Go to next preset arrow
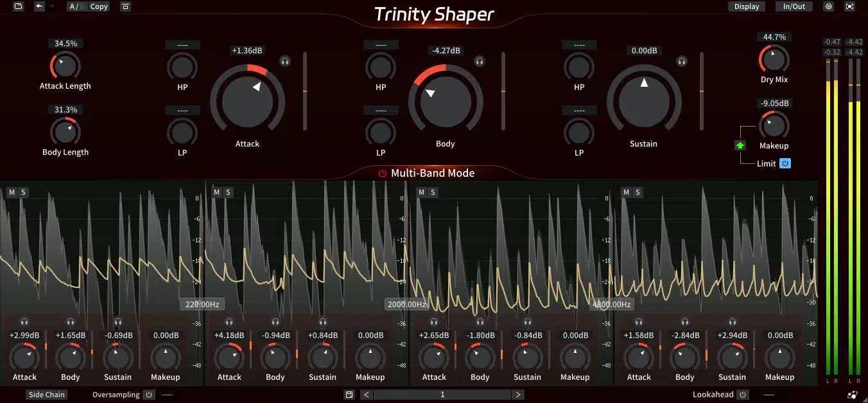868x403 pixels. tap(518, 395)
